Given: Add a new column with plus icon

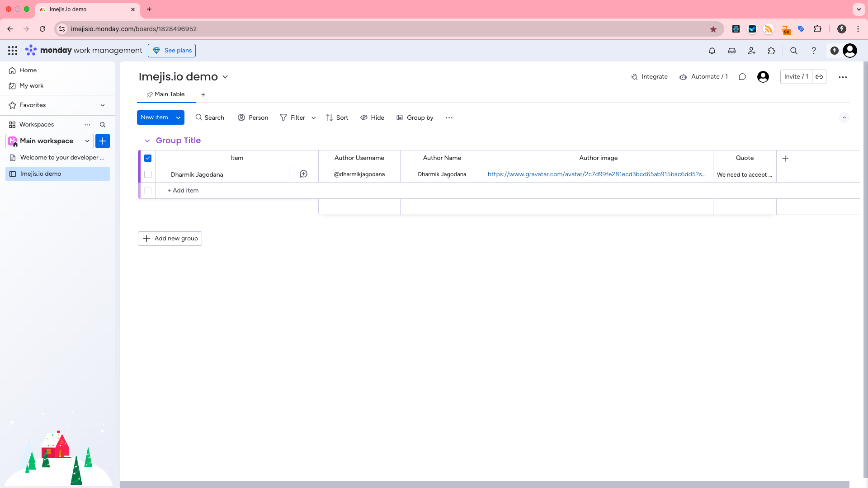Looking at the screenshot, I should click(785, 158).
